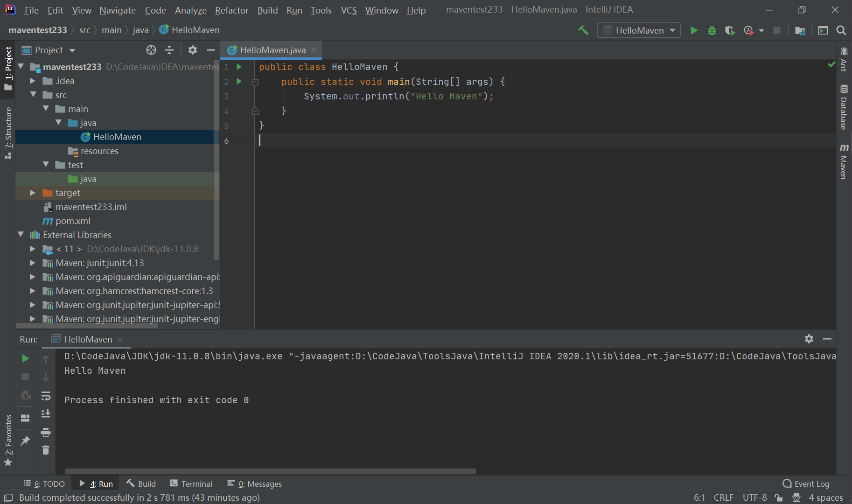Run HelloMaven using the green Run arrow

[694, 30]
